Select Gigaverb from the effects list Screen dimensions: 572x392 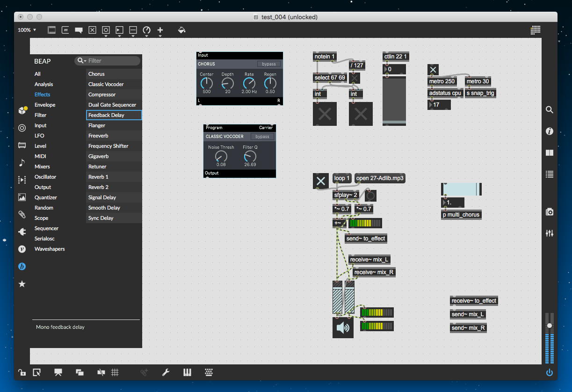(x=98, y=156)
